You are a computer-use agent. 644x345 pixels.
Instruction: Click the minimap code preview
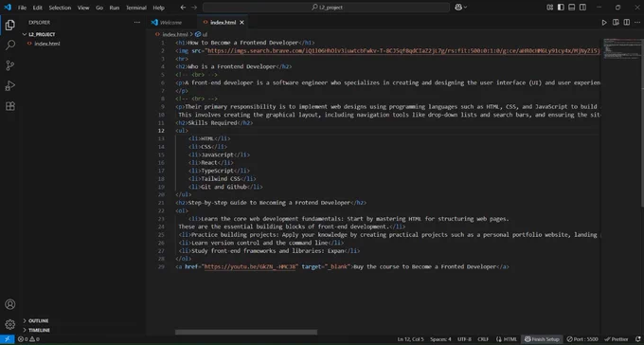[x=621, y=48]
